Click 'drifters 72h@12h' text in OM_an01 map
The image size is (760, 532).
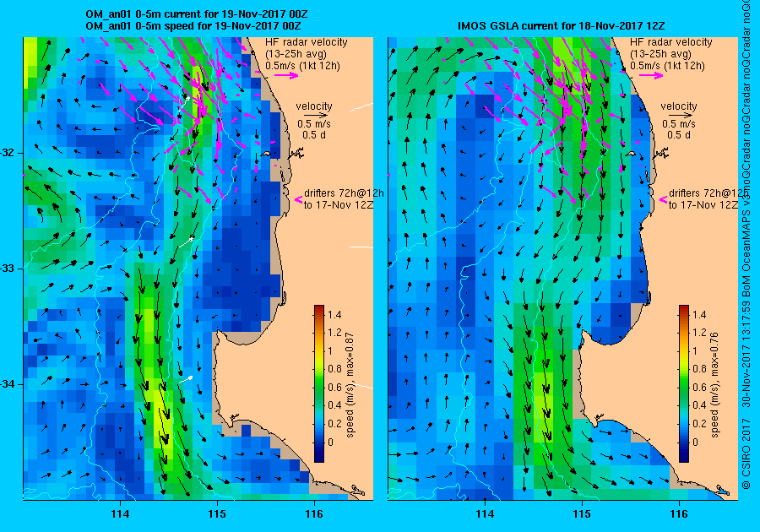click(x=345, y=193)
